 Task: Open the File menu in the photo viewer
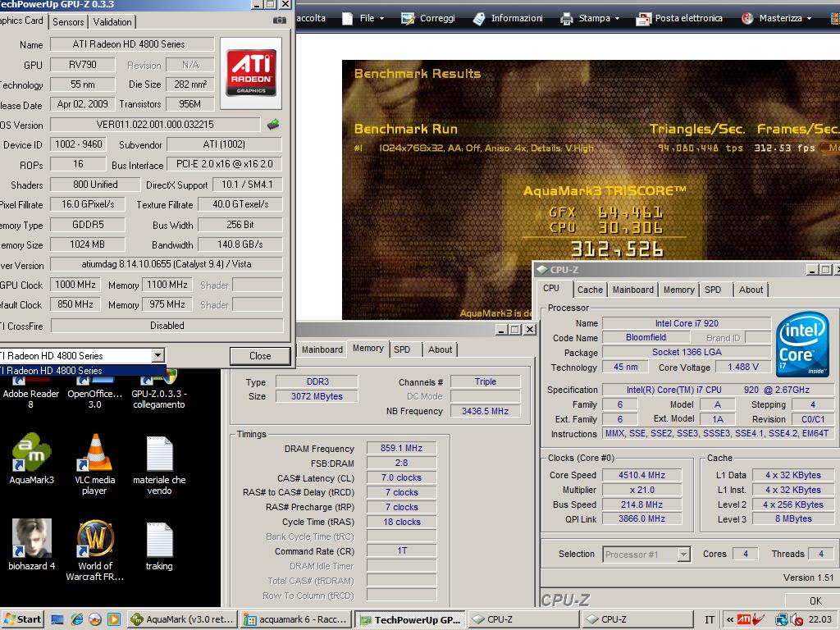click(363, 18)
